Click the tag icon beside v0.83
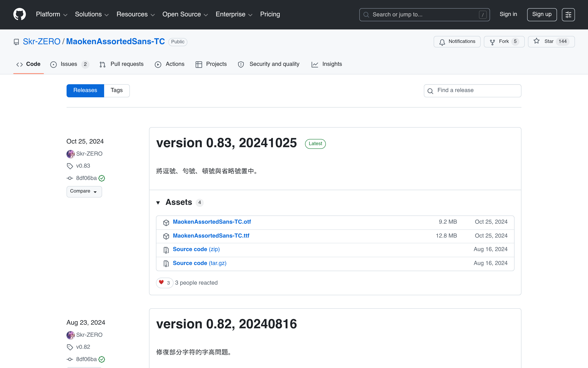The image size is (588, 368). click(x=70, y=166)
